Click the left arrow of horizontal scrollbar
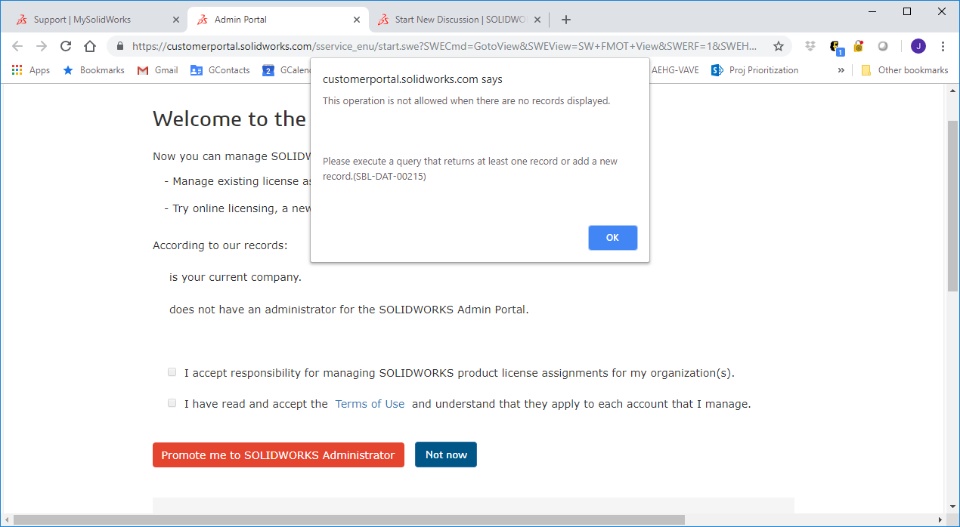 click(x=6, y=520)
